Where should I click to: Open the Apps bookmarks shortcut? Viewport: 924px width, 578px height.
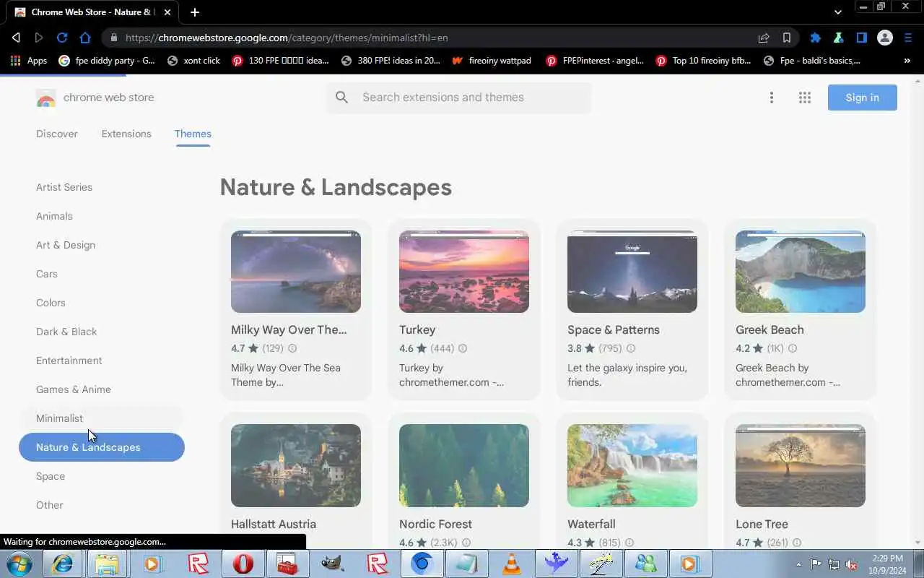pos(29,61)
